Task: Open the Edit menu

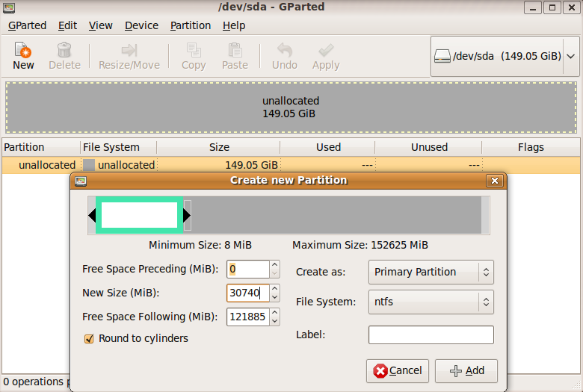Action: 67,25
